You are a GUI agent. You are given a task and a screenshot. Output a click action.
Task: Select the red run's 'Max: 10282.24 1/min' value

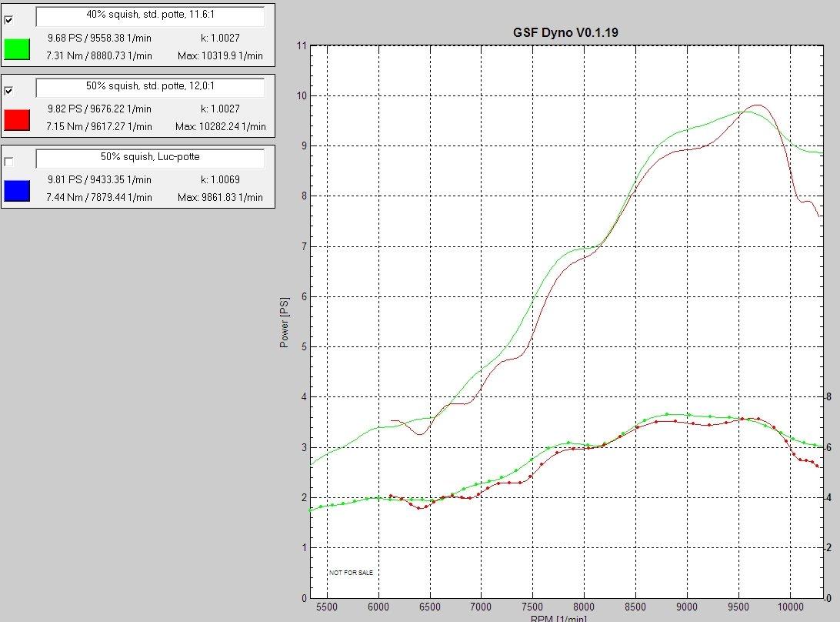pyautogui.click(x=220, y=126)
